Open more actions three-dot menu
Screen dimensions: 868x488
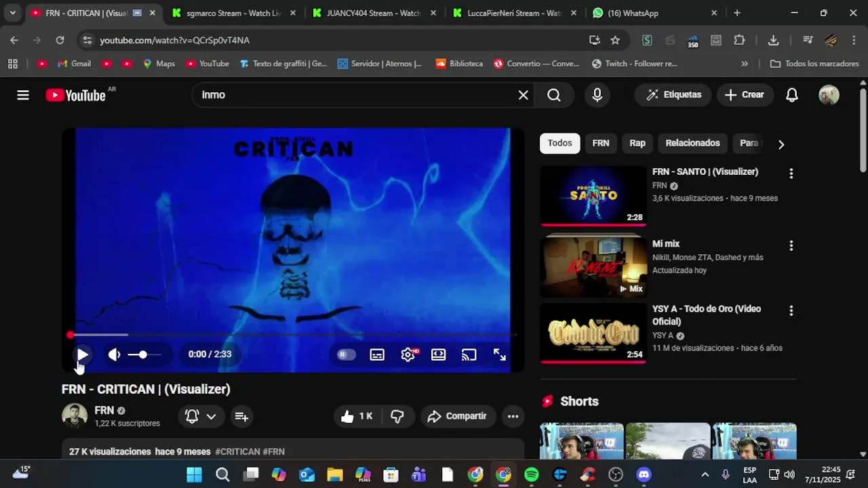pyautogui.click(x=513, y=416)
